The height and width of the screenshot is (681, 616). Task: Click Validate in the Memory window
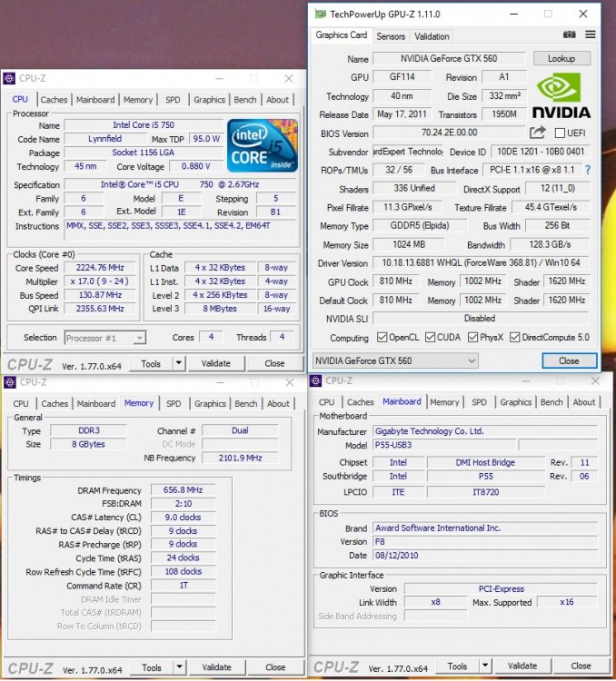click(x=216, y=667)
